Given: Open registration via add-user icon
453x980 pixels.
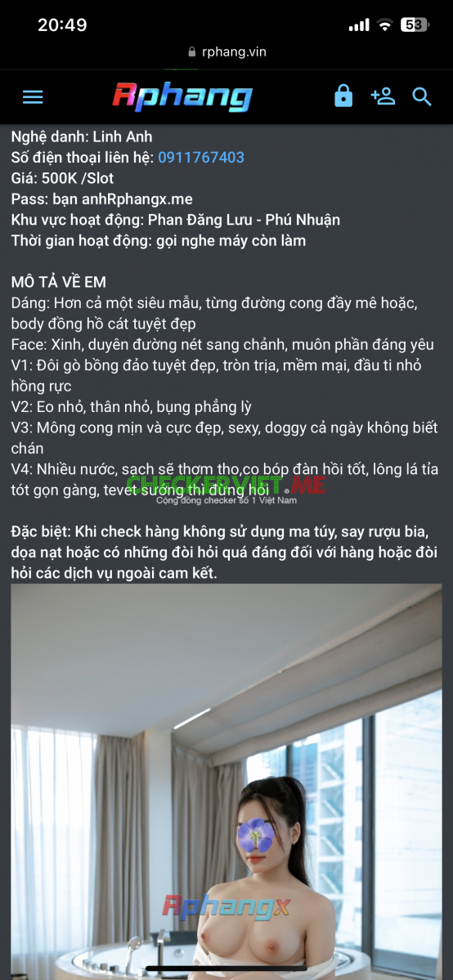Looking at the screenshot, I should [383, 97].
